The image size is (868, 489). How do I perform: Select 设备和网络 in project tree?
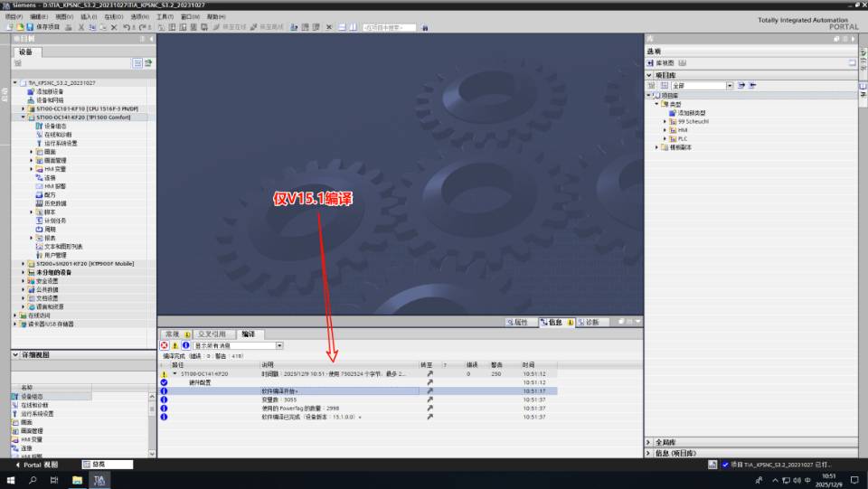click(49, 100)
